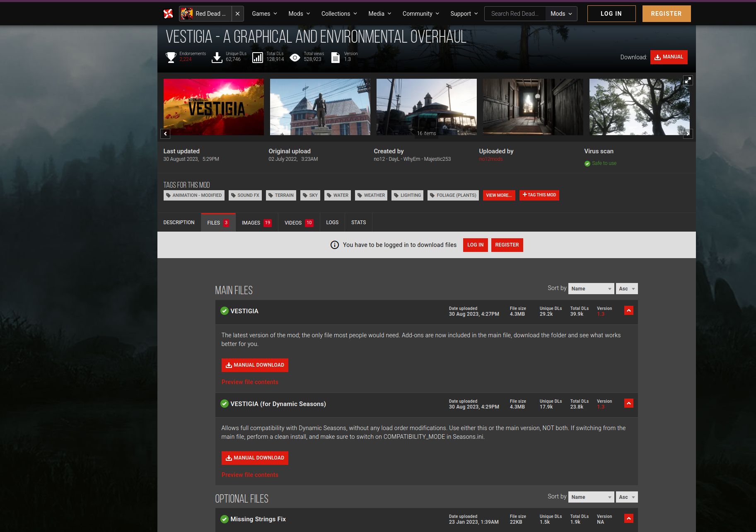Select the Sound FX tag
756x532 pixels.
pyautogui.click(x=245, y=195)
